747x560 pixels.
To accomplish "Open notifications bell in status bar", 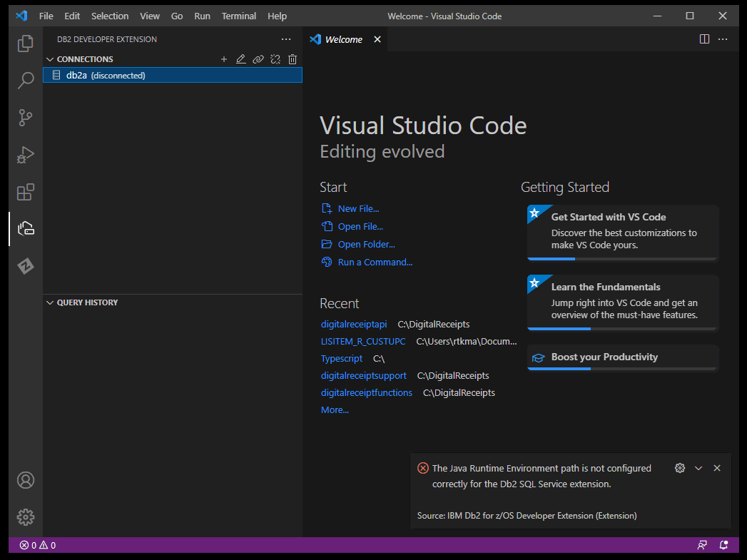I will coord(723,545).
